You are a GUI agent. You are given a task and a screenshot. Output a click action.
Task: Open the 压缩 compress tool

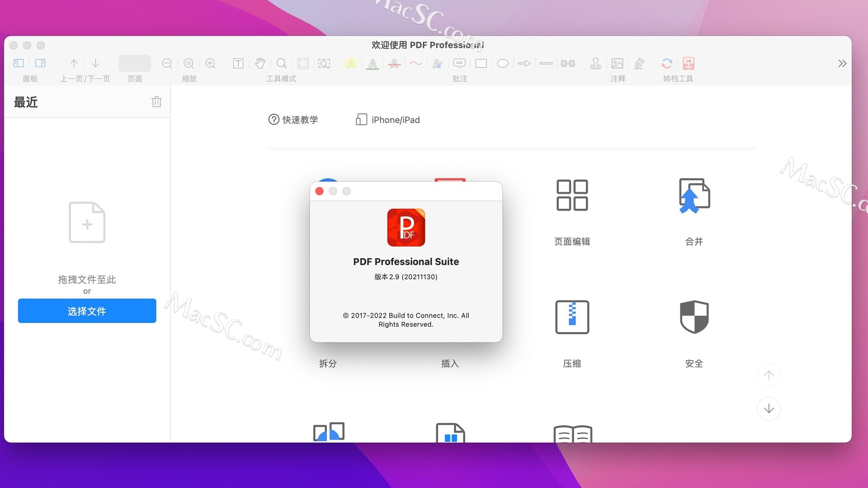[x=571, y=317]
